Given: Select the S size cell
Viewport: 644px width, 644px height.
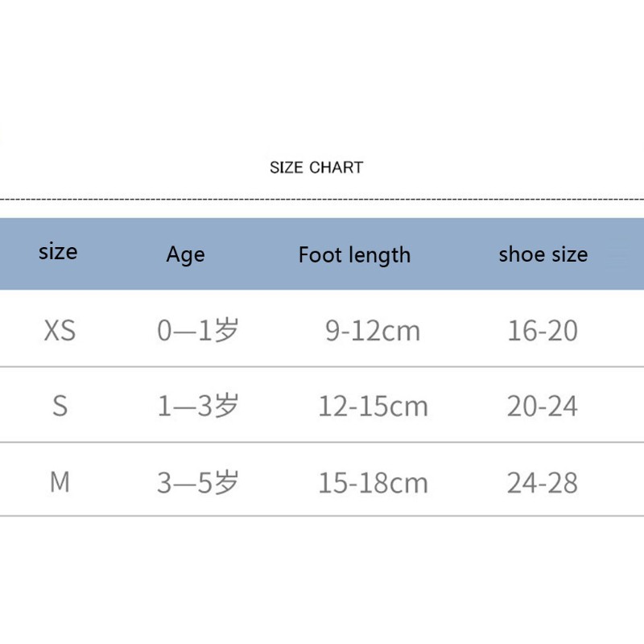Looking at the screenshot, I should click(x=60, y=406).
